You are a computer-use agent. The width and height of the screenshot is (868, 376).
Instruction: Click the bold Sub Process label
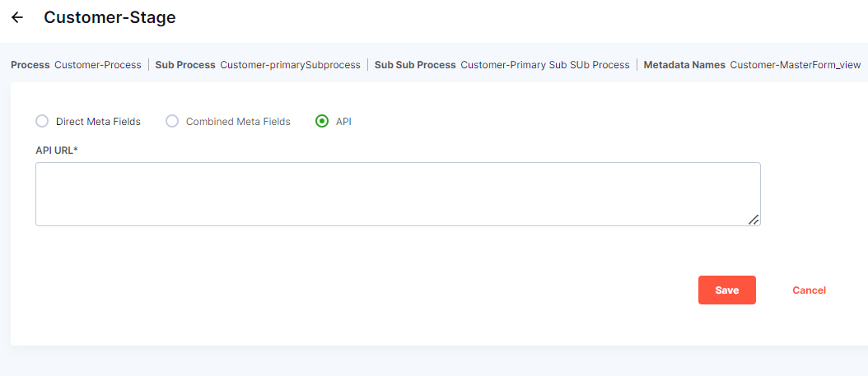coord(185,65)
